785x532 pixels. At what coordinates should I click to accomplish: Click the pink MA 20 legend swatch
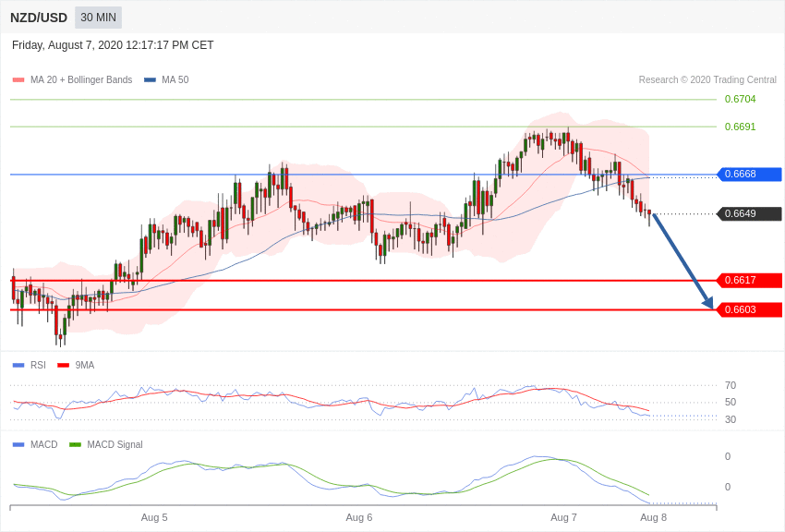(18, 80)
